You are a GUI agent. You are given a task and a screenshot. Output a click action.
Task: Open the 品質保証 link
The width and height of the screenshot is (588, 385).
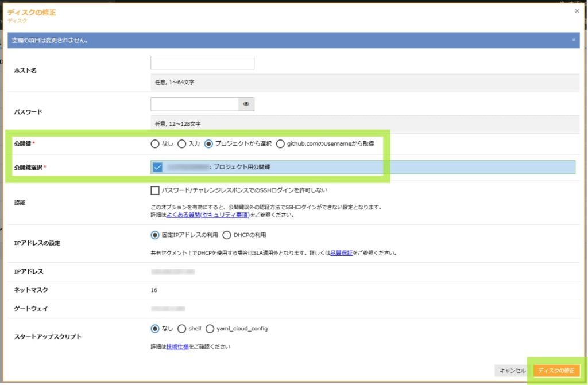tap(341, 252)
